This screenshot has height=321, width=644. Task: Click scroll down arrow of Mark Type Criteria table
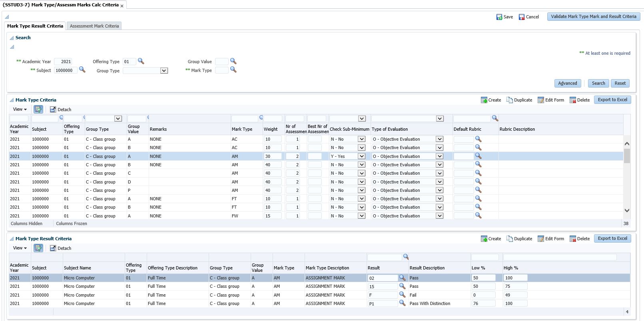tap(627, 210)
